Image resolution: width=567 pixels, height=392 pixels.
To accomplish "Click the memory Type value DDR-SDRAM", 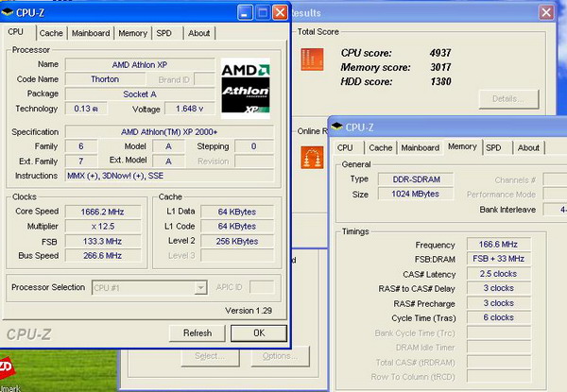I will [416, 179].
